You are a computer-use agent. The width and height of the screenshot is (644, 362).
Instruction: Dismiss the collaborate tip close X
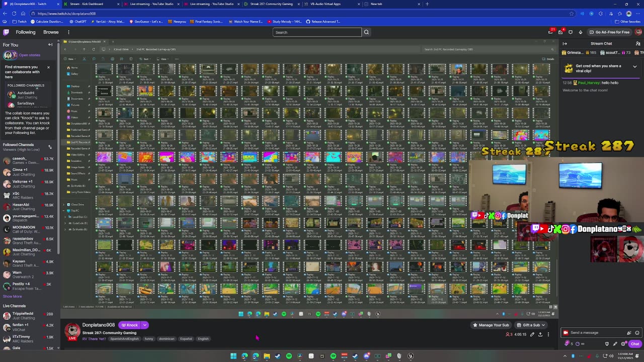48,67
